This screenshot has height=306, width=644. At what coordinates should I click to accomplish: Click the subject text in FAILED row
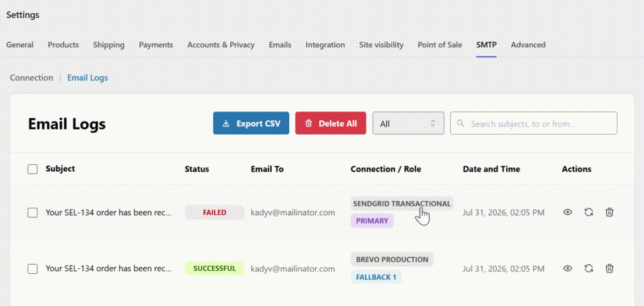tap(109, 213)
